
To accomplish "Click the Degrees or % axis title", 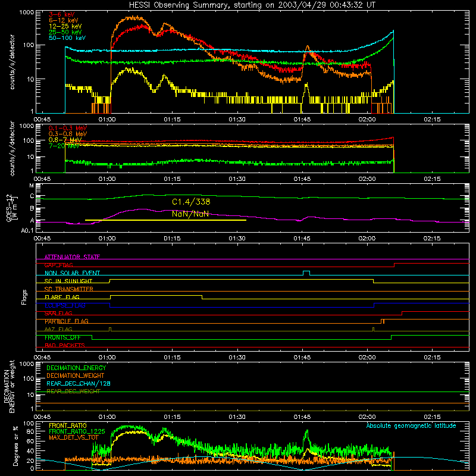I will point(15,446).
